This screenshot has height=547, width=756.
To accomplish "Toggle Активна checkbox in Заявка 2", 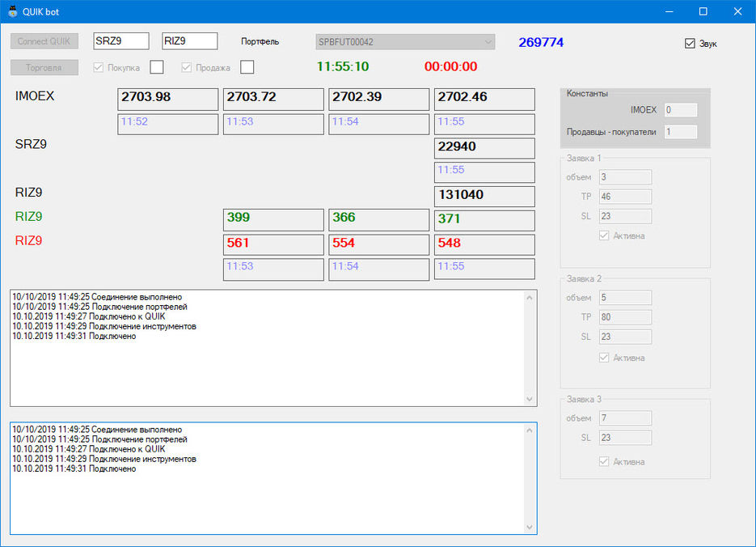I will click(x=604, y=358).
